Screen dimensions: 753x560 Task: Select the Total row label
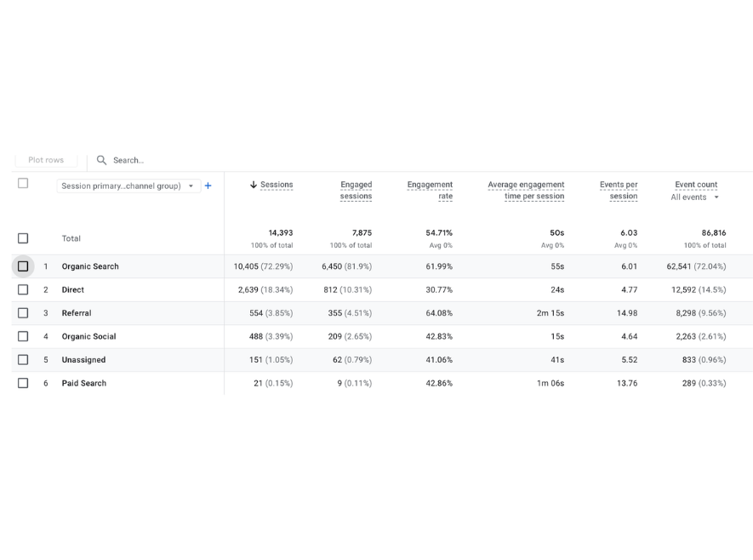coord(71,238)
